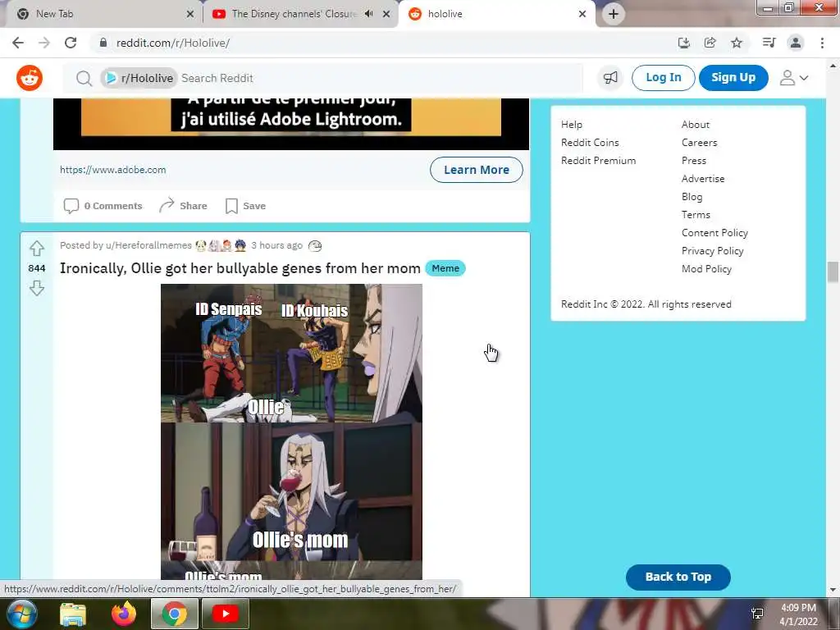Save the Adobe ad post
Viewport: 840px width, 630px height.
click(245, 206)
